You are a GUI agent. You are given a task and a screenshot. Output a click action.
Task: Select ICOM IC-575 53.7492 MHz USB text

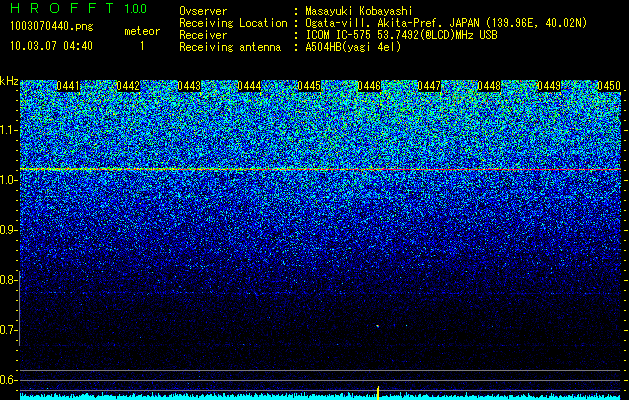(x=401, y=35)
